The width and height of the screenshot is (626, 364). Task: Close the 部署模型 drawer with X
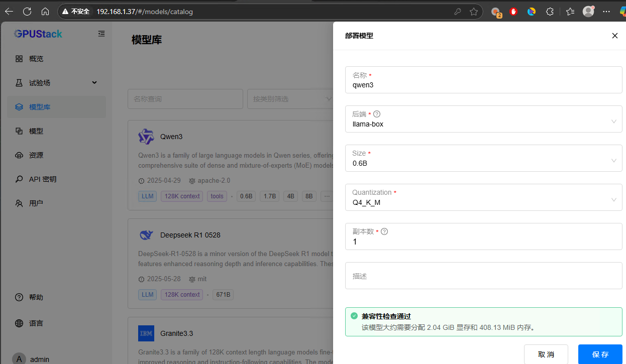pyautogui.click(x=614, y=36)
